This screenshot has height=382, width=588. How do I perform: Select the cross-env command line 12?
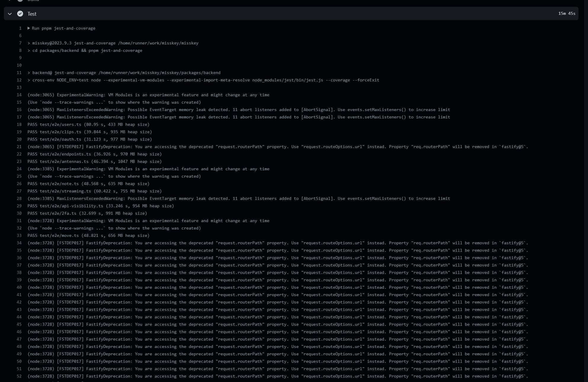click(x=203, y=80)
